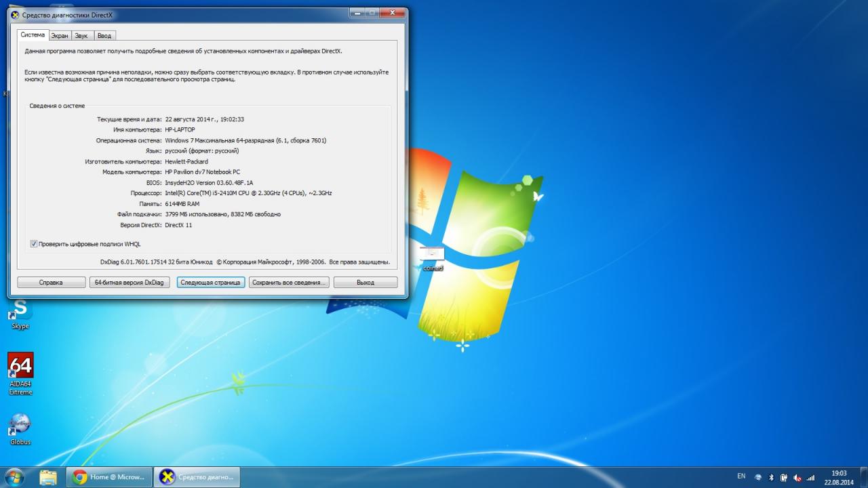Select the AIDA64 Extreme desktop icon
The height and width of the screenshot is (488, 868).
20,373
